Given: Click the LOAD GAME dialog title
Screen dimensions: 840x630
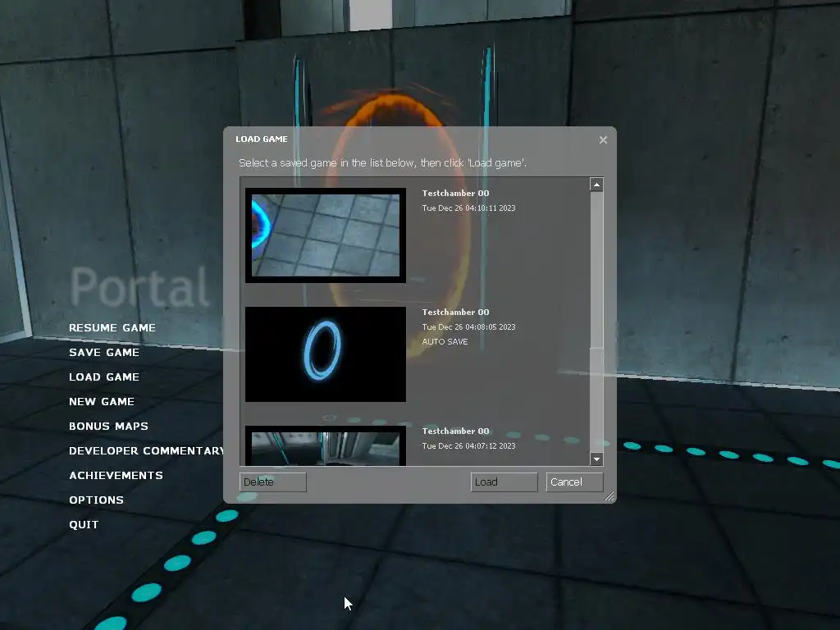Looking at the screenshot, I should click(262, 139).
